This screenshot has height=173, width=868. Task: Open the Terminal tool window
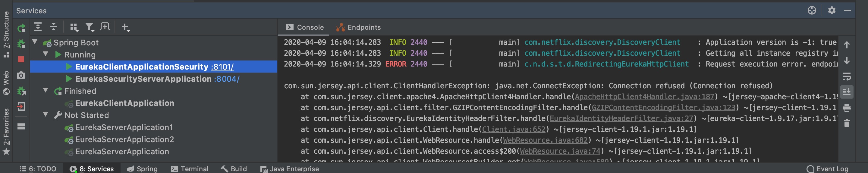tap(189, 168)
